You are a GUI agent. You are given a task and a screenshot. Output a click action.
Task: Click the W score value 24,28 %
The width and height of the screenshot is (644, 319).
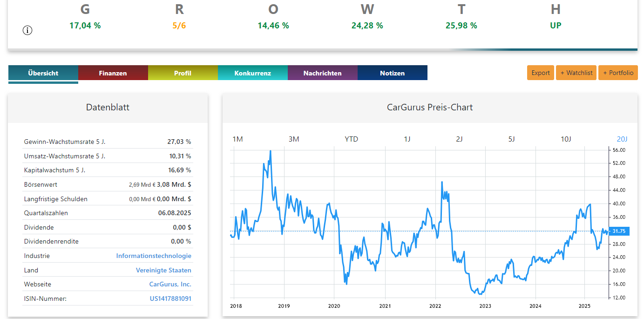click(367, 26)
